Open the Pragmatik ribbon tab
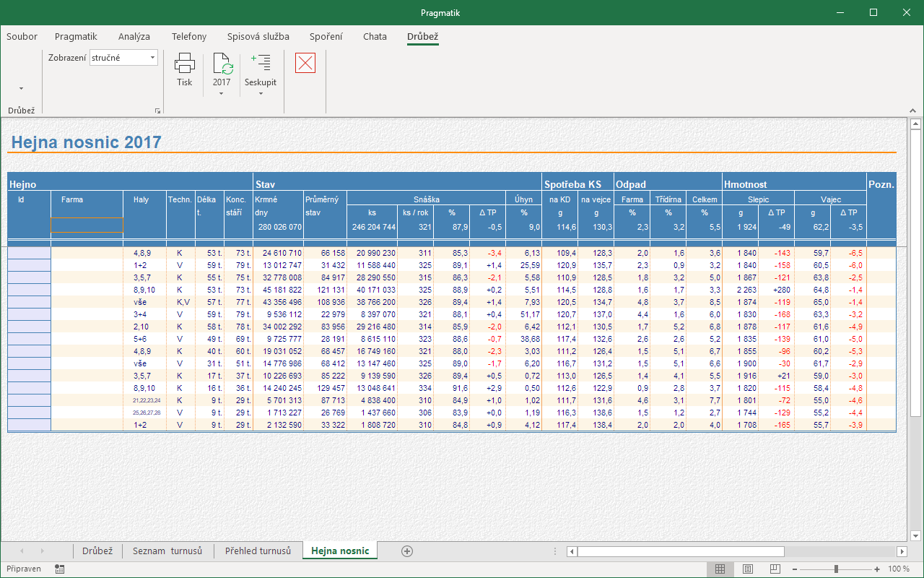Image resolution: width=924 pixels, height=578 pixels. 76,36
